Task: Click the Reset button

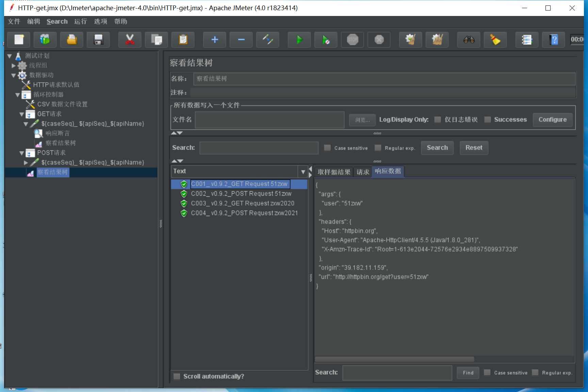Action: [474, 148]
